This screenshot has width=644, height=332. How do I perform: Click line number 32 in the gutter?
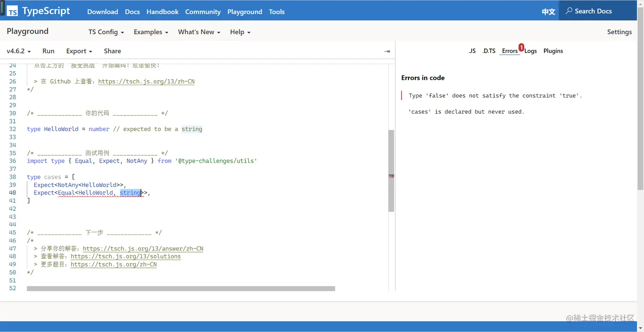coord(12,129)
